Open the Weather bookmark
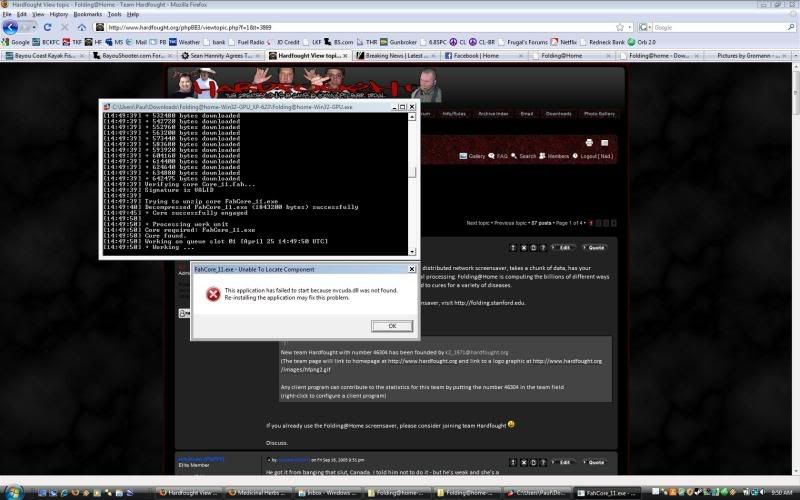Screen dimensions: 800x500 (x=184, y=42)
